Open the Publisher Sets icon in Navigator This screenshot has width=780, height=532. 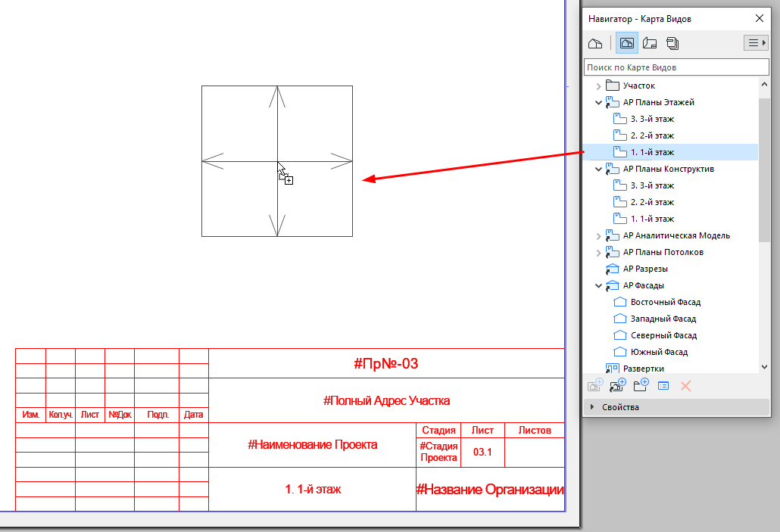click(x=672, y=43)
